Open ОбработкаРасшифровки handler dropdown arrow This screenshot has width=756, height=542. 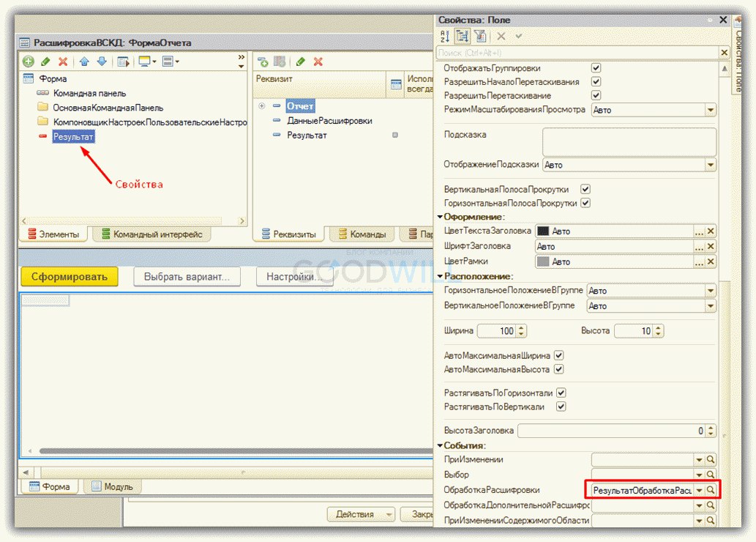[x=699, y=490]
